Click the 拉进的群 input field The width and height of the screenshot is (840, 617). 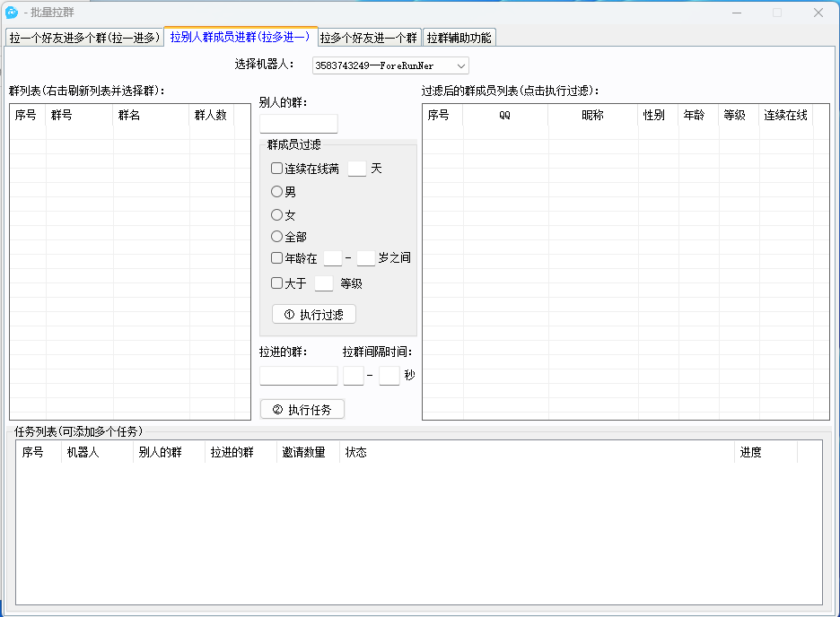coord(298,376)
